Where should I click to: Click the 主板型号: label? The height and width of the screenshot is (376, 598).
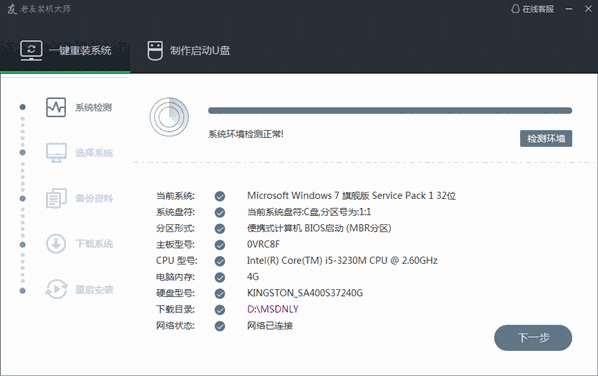[175, 244]
